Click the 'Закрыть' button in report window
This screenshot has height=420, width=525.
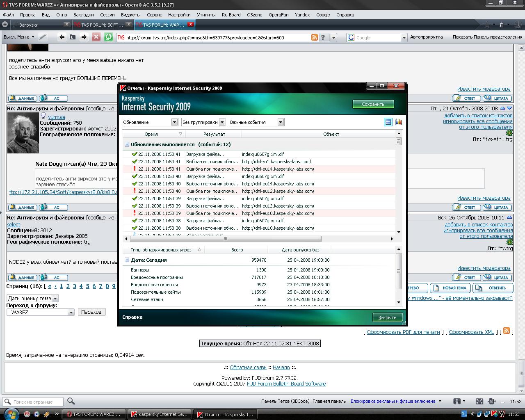[x=387, y=317]
